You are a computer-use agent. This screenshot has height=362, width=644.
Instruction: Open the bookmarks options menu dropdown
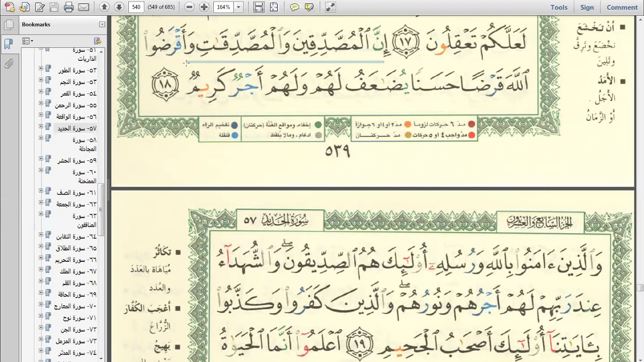(x=28, y=41)
